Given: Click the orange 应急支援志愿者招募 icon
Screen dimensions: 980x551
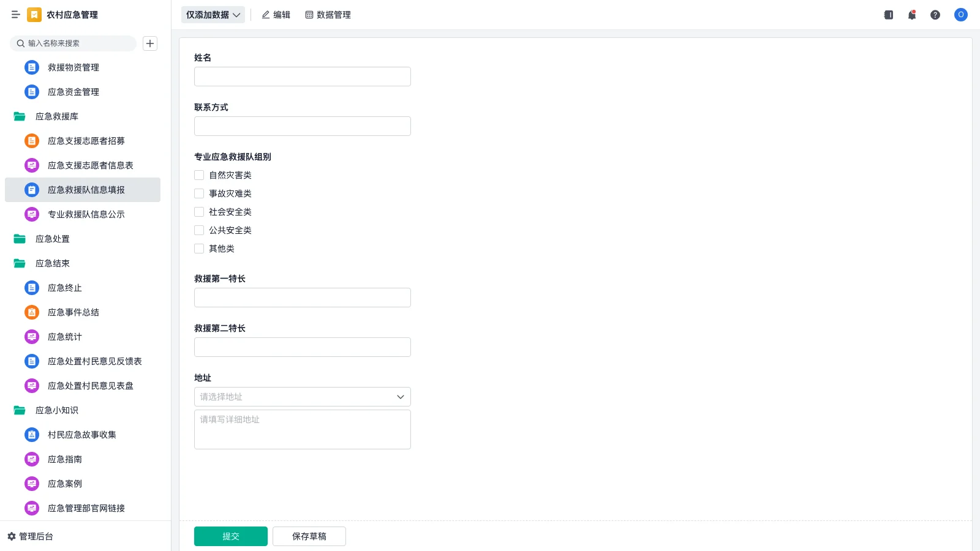Looking at the screenshot, I should pos(32,141).
